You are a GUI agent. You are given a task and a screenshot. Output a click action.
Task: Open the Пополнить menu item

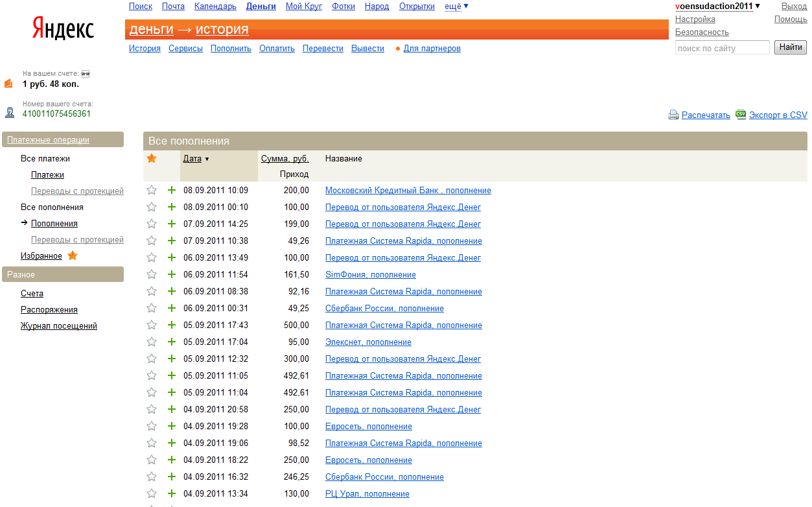231,48
